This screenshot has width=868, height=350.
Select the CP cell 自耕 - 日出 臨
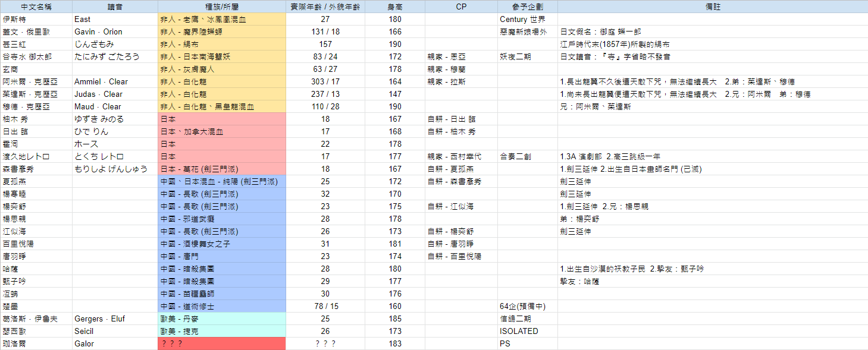461,119
